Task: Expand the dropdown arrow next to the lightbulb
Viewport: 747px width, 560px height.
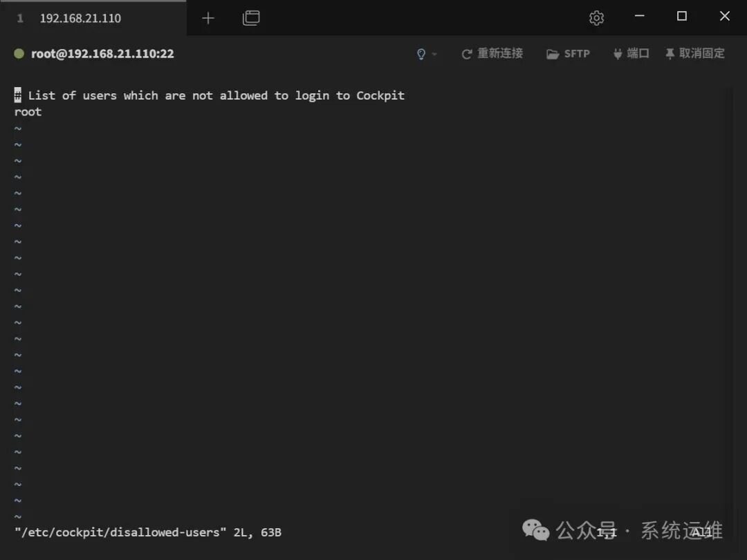Action: coord(434,54)
